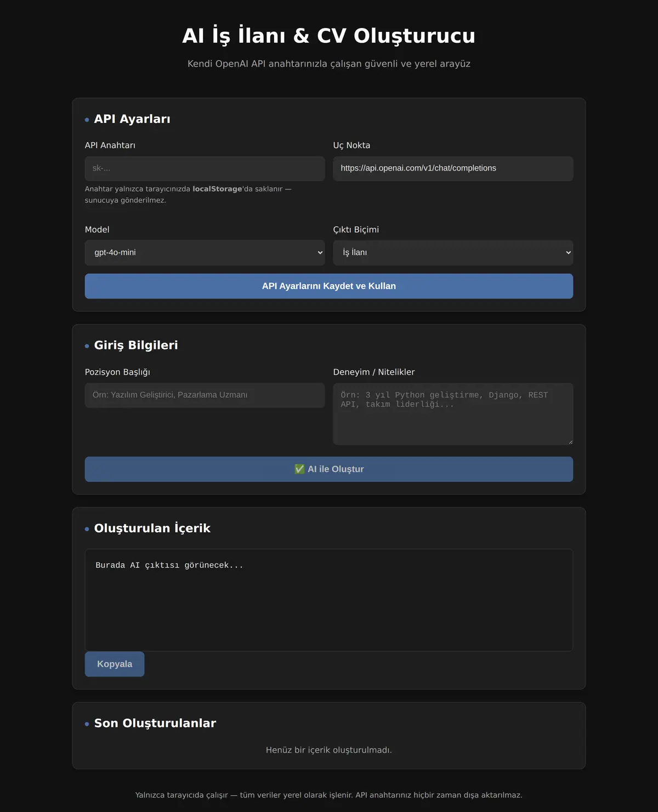Click the Oluşturulan İçerik section heading
This screenshot has width=658, height=812.
coord(152,528)
